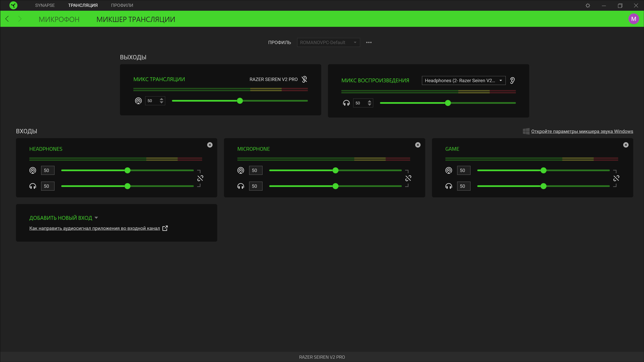The width and height of the screenshot is (644, 362).
Task: Toggle link on Headphones channel sliders
Action: coord(200,178)
